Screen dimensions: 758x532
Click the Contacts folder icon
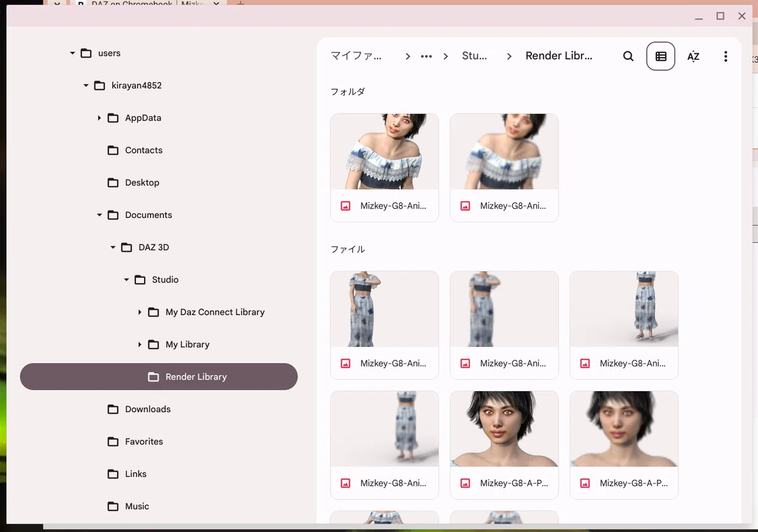coord(113,150)
